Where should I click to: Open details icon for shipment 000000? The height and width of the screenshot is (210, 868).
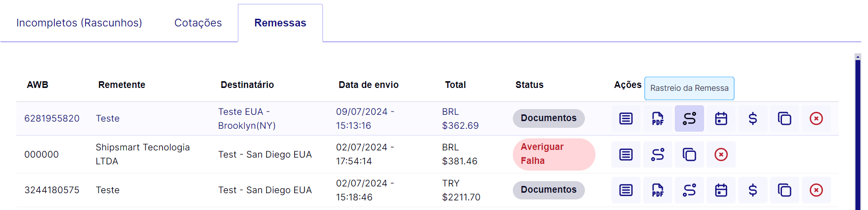(626, 154)
